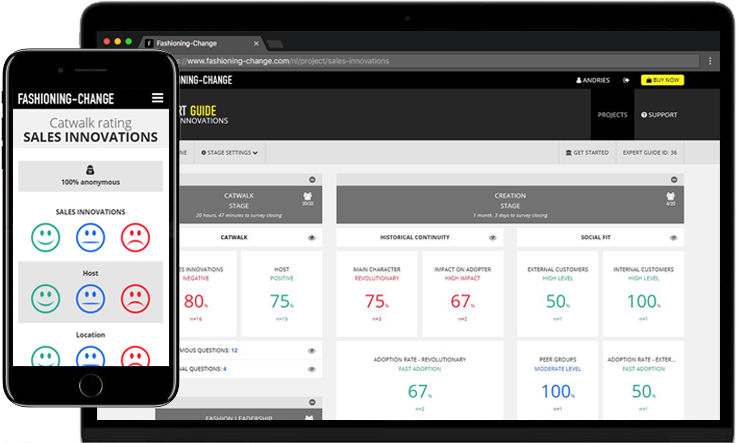Open IMPACT ON ADOPTER 67% card
This screenshot has width=740, height=443.
coord(462,293)
